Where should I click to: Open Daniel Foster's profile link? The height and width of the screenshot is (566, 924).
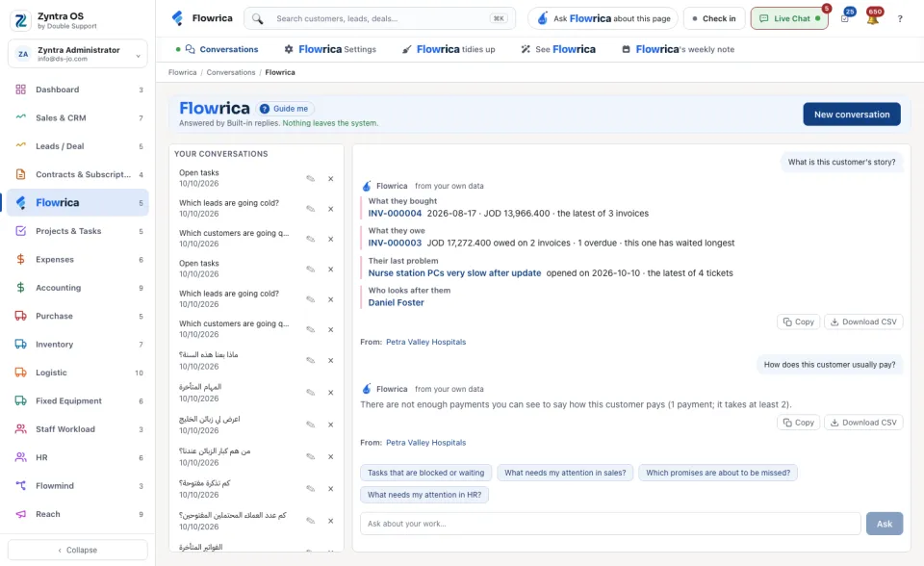click(396, 302)
